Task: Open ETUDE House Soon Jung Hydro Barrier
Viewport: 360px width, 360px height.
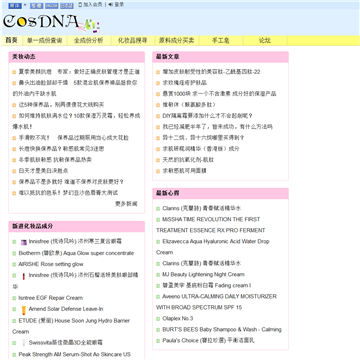Action: [71, 326]
